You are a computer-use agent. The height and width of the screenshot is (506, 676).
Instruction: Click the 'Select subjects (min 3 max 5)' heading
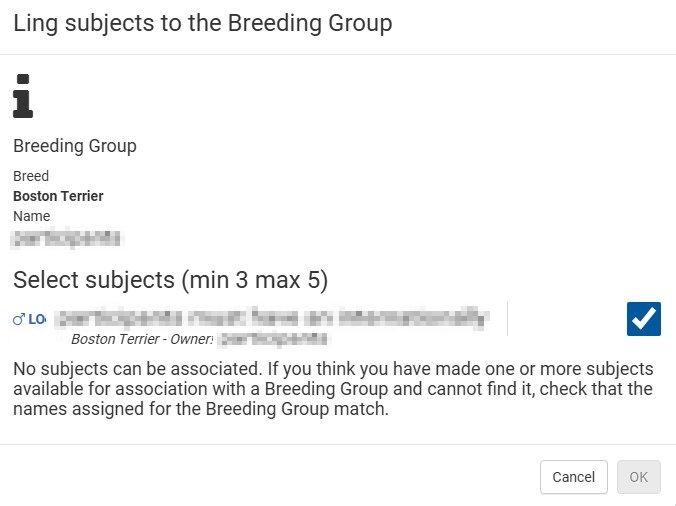(170, 280)
